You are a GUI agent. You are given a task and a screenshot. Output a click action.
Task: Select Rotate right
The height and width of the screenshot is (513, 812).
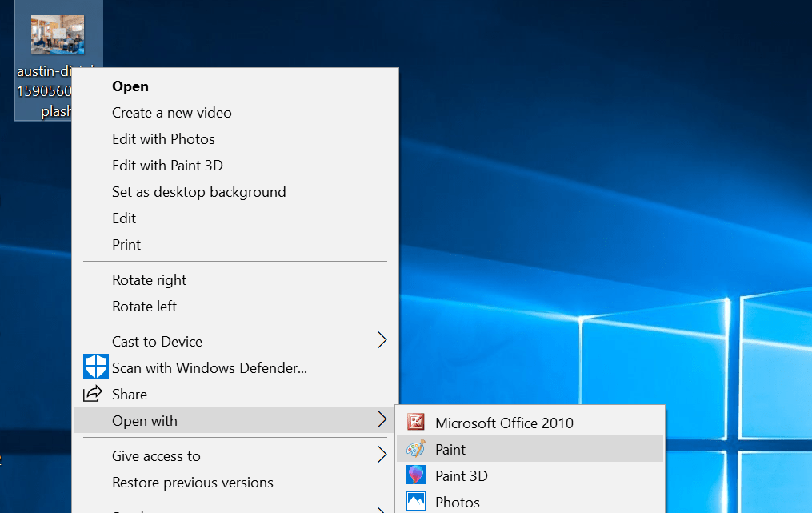[x=236, y=280]
